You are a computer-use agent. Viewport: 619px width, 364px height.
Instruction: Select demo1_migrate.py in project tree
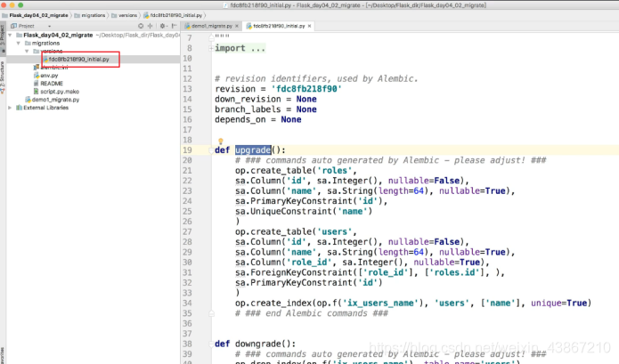[55, 100]
